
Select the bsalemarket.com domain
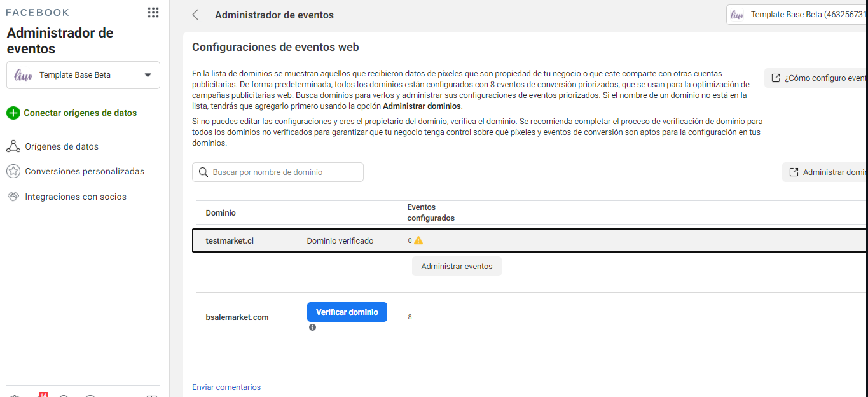pyautogui.click(x=237, y=317)
